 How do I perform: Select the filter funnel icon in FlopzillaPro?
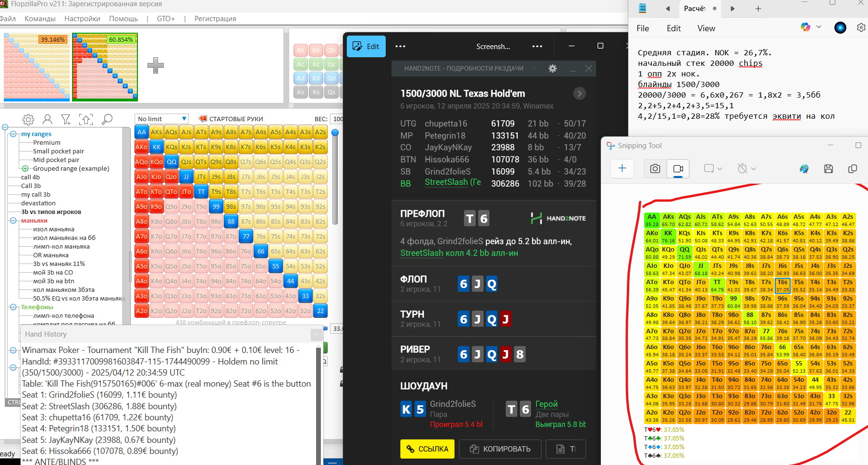(x=66, y=119)
